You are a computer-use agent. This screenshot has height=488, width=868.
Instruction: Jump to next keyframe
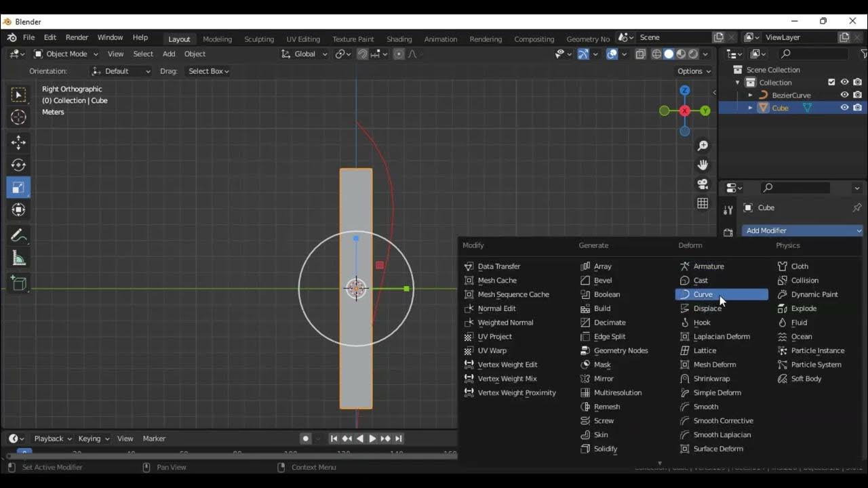pos(385,439)
